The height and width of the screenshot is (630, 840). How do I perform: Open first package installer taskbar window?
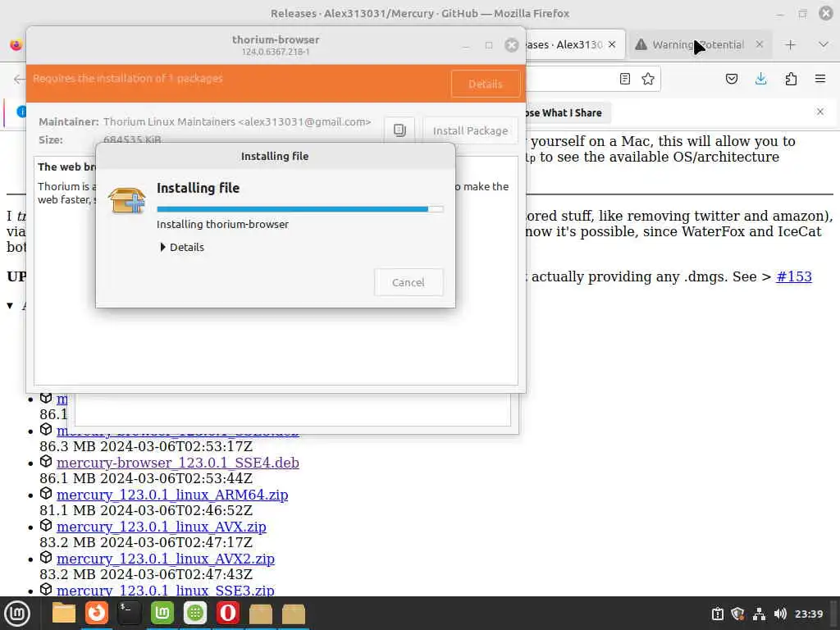[x=260, y=614]
